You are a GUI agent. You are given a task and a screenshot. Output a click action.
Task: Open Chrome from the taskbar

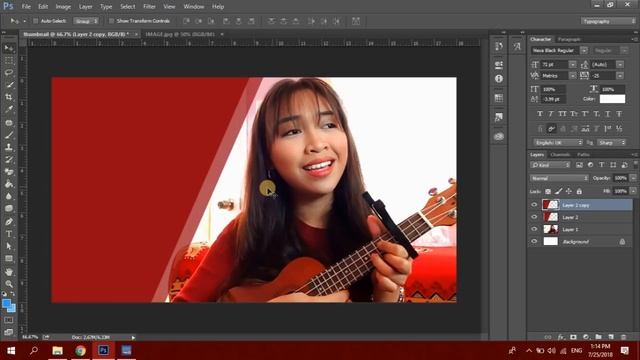pyautogui.click(x=80, y=350)
